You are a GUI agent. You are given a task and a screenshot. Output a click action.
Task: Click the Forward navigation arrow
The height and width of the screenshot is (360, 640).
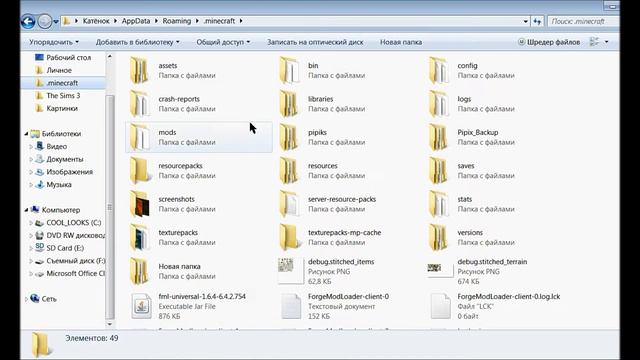(x=45, y=21)
